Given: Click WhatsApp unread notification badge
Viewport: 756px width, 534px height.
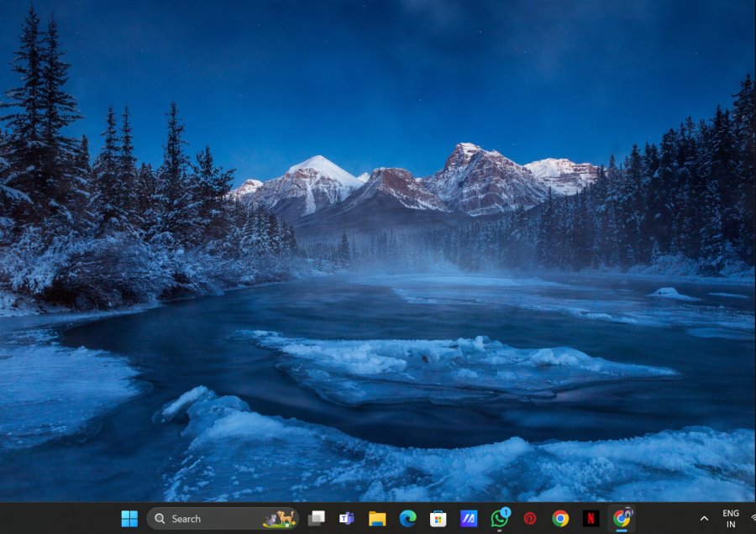Looking at the screenshot, I should 506,512.
